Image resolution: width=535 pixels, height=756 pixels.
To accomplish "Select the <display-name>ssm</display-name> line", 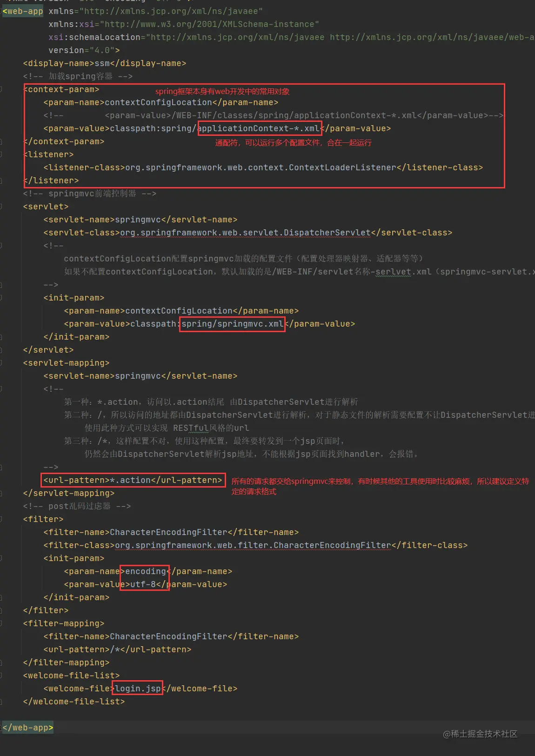I will pos(105,63).
